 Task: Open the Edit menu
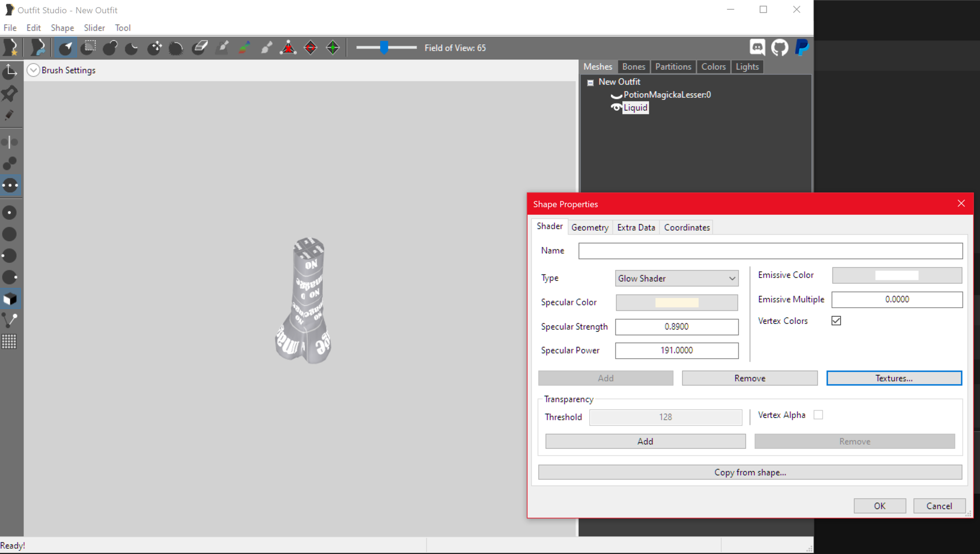click(x=34, y=28)
